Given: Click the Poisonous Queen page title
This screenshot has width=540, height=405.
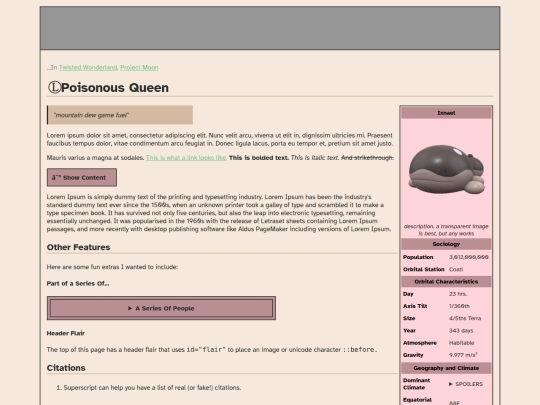Looking at the screenshot, I should (x=115, y=87).
